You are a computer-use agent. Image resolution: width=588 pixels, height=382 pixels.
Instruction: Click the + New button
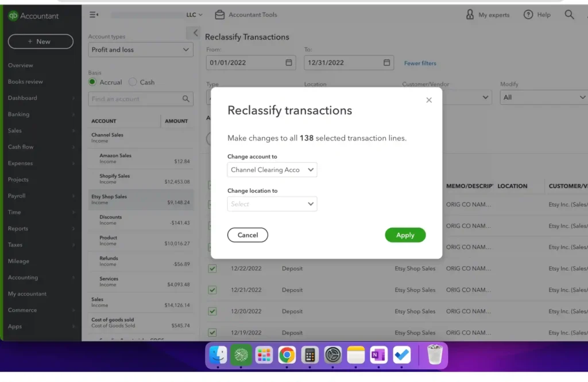click(x=41, y=41)
